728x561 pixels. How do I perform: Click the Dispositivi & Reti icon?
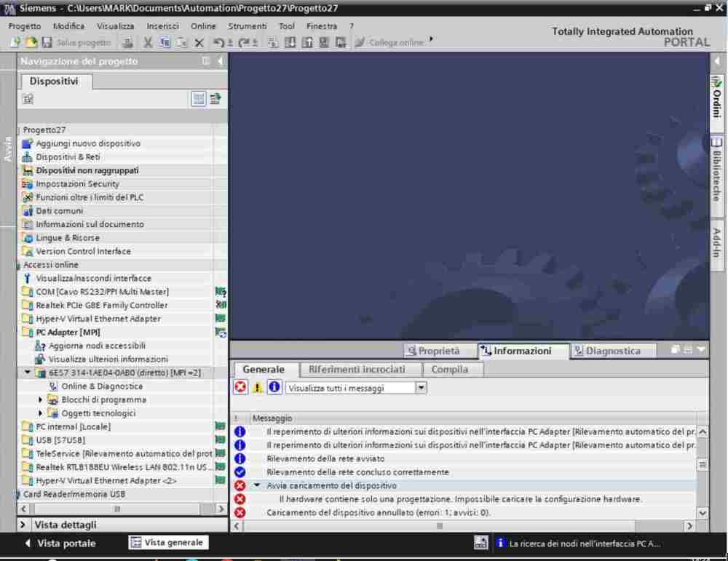[x=28, y=157]
